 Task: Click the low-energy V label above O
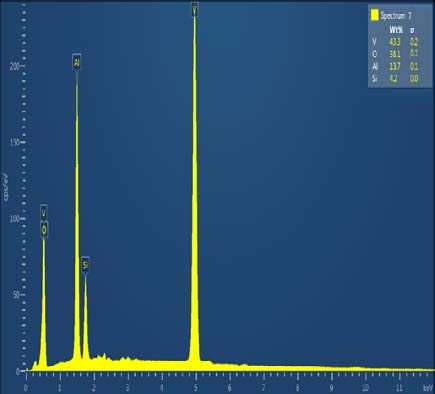44,213
